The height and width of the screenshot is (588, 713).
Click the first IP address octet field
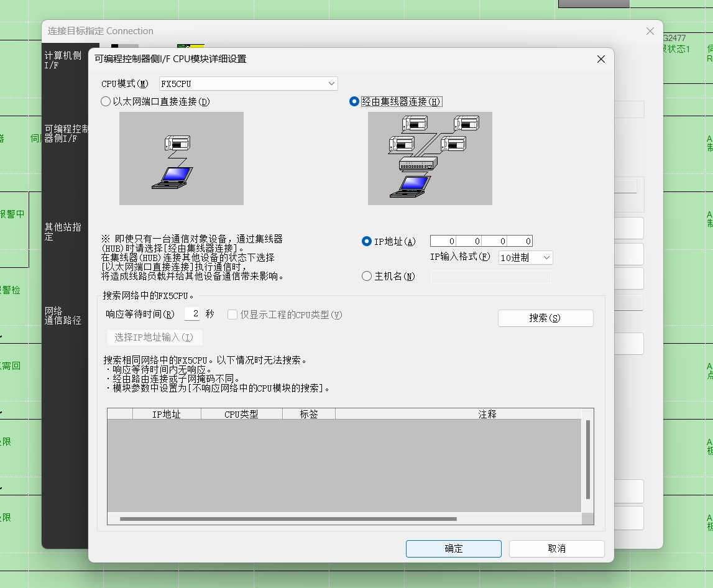click(x=443, y=241)
